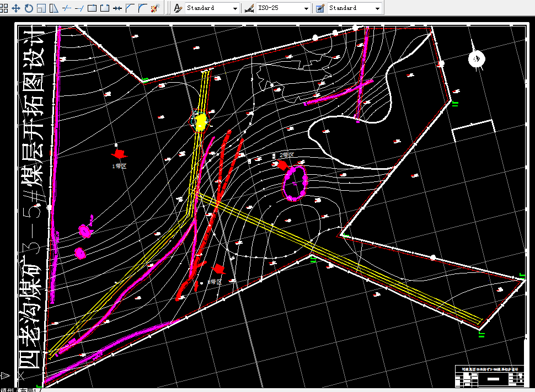Select the Array tool icon

tap(3, 8)
